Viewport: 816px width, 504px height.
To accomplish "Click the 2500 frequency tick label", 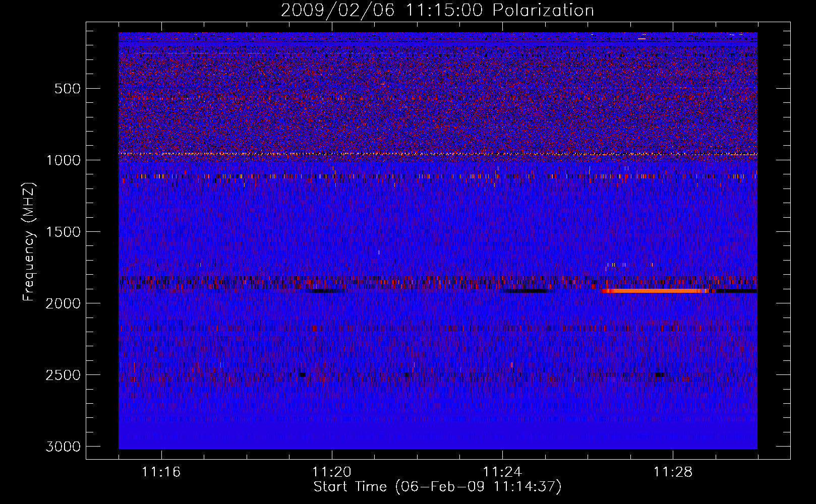I will (x=64, y=375).
